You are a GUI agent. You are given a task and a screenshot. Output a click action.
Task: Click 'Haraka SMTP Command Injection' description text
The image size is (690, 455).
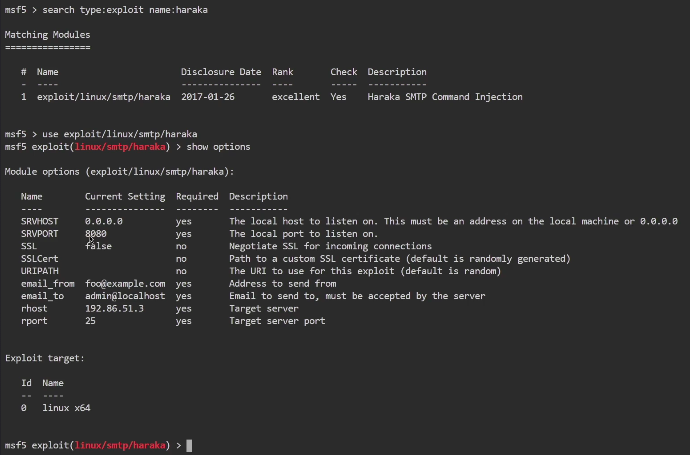click(445, 97)
